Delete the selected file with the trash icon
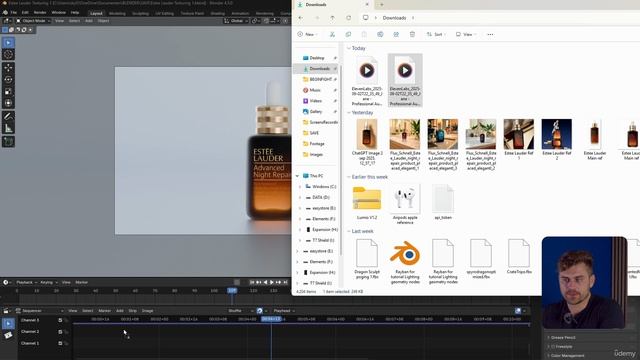The height and width of the screenshot is (360, 640). (412, 34)
